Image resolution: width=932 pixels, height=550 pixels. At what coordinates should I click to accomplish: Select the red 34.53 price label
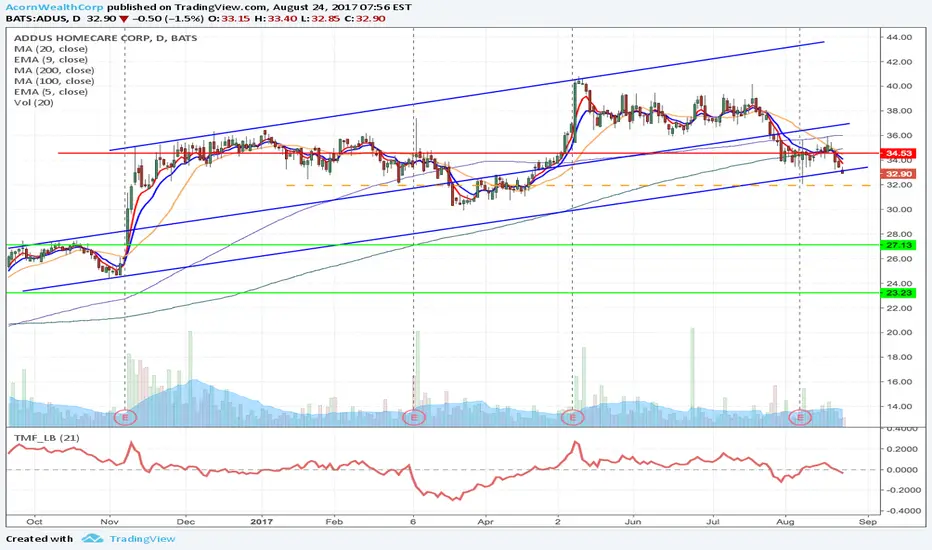[899, 153]
